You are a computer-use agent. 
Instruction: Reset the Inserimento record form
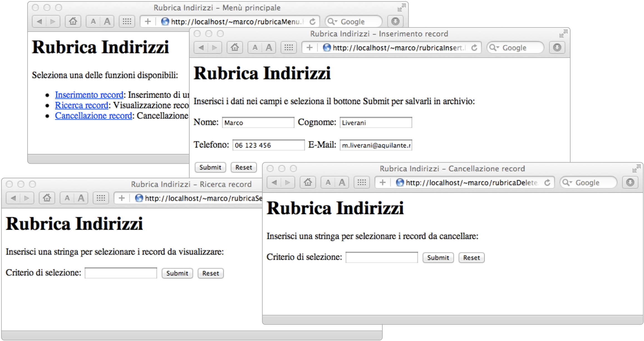point(244,167)
